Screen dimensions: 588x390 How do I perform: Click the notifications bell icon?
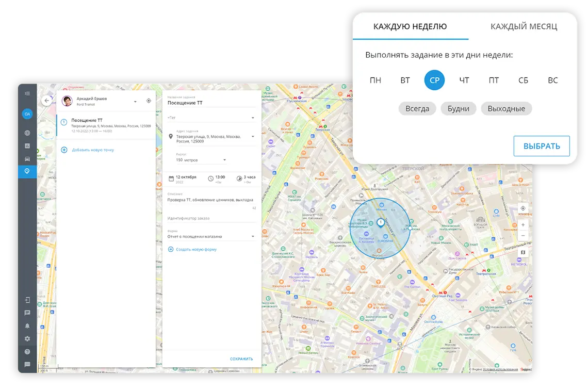point(27,326)
